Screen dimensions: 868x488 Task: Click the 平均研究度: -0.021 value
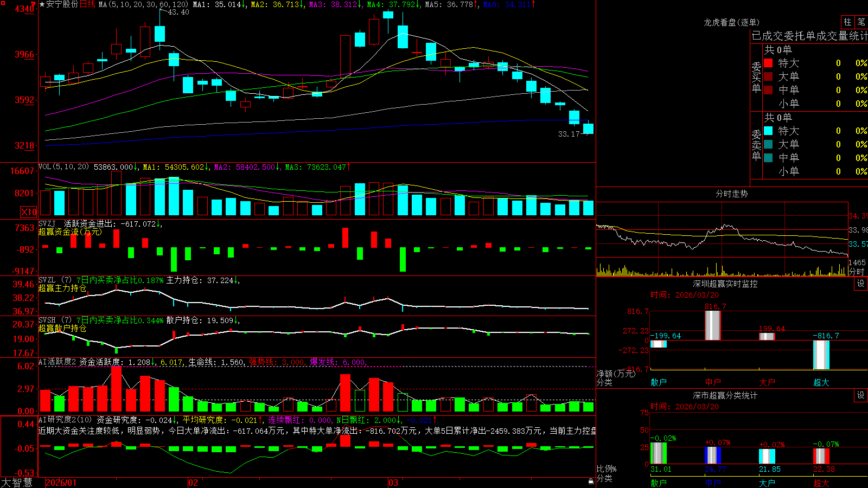[222, 420]
